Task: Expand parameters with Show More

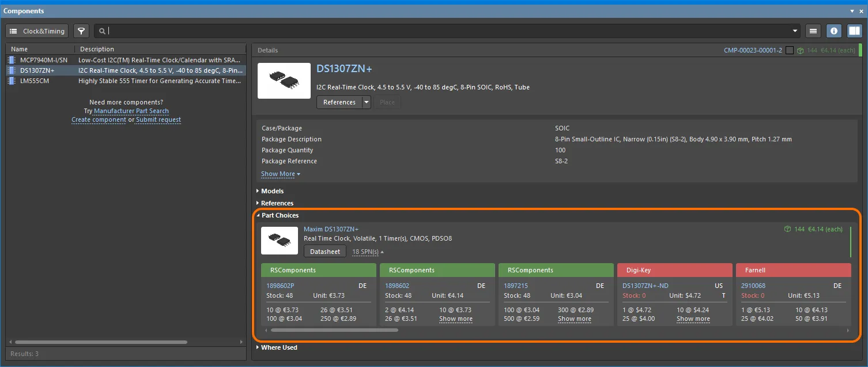Action: pyautogui.click(x=280, y=174)
